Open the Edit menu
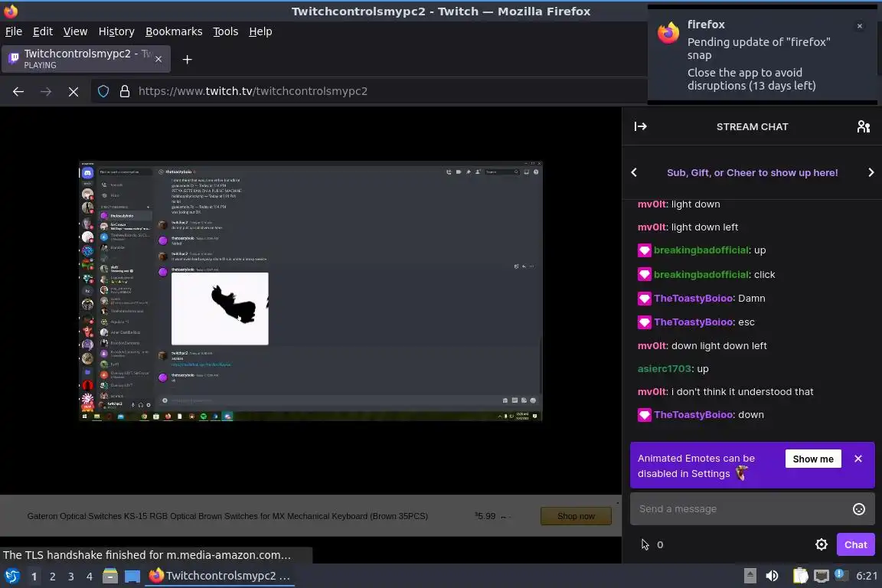Image resolution: width=882 pixels, height=588 pixels. 43,31
